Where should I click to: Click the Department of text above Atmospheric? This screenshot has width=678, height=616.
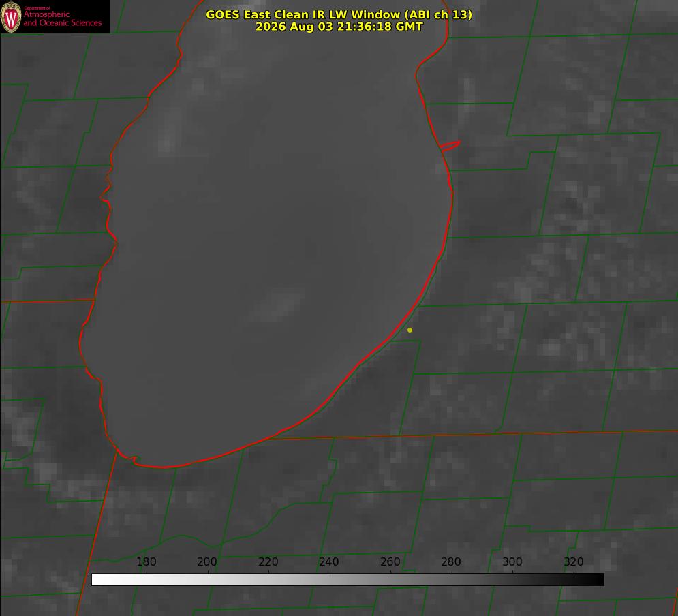click(37, 8)
